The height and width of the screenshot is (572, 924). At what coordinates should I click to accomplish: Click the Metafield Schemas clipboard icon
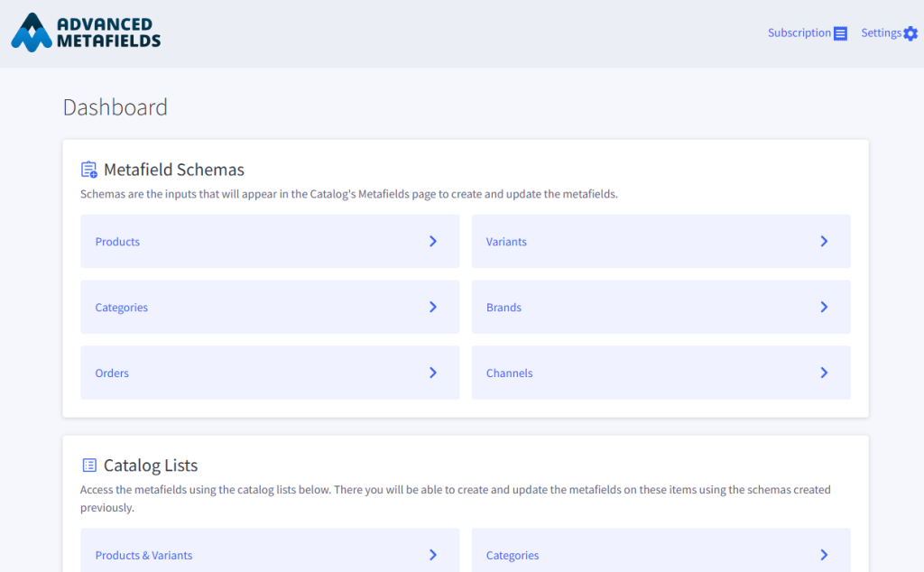point(89,170)
